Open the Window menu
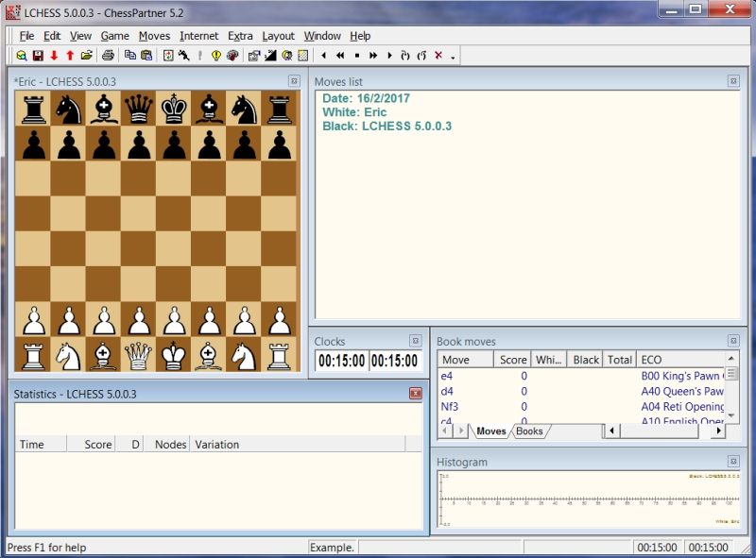756x558 pixels. pos(322,36)
